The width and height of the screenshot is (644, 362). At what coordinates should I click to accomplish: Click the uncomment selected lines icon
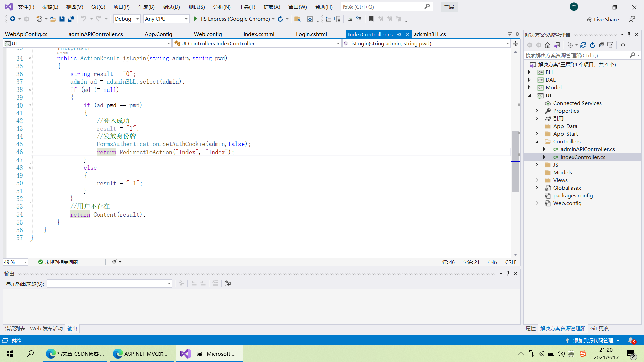point(359,19)
